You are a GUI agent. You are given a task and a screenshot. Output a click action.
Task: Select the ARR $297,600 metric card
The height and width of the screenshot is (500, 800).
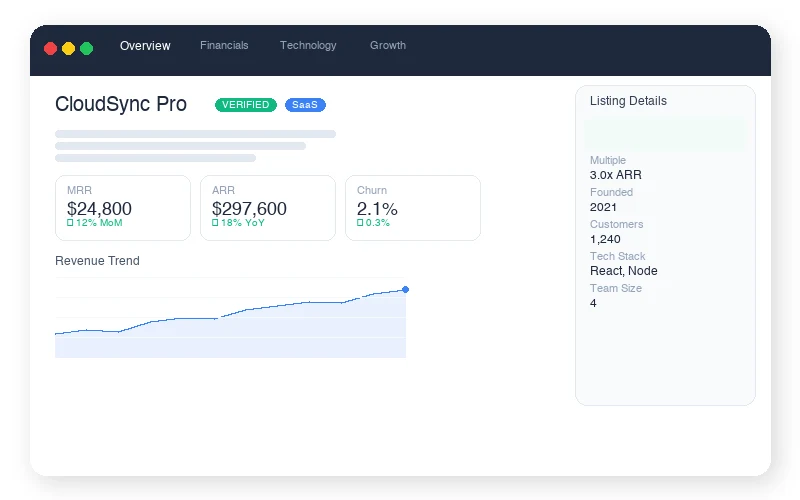268,208
